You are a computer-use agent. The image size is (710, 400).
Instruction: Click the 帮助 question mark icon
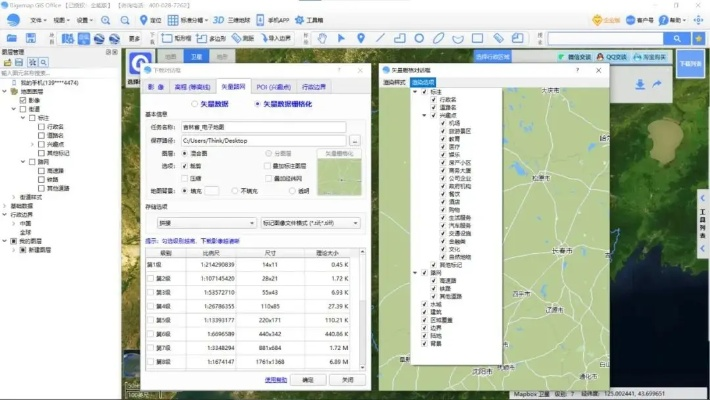point(663,20)
